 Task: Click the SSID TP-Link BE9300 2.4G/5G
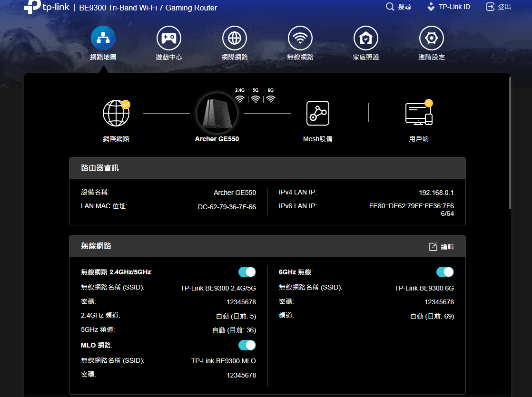coord(218,288)
